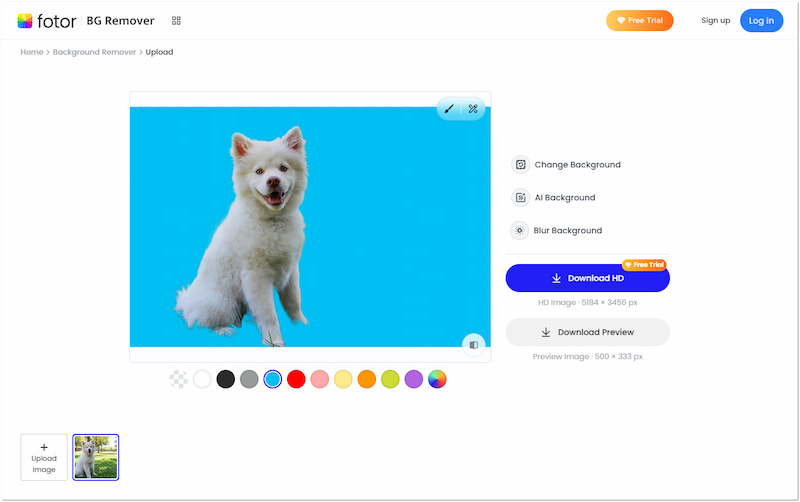Click the Log in button

761,21
